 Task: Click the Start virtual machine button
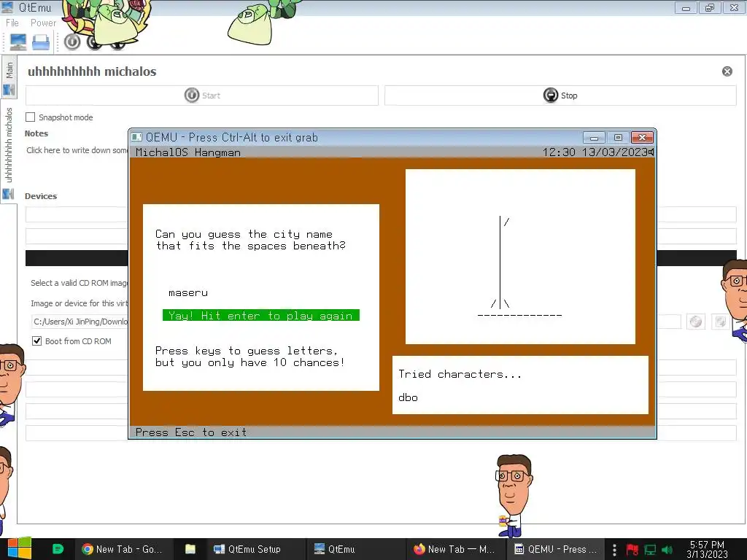[202, 96]
